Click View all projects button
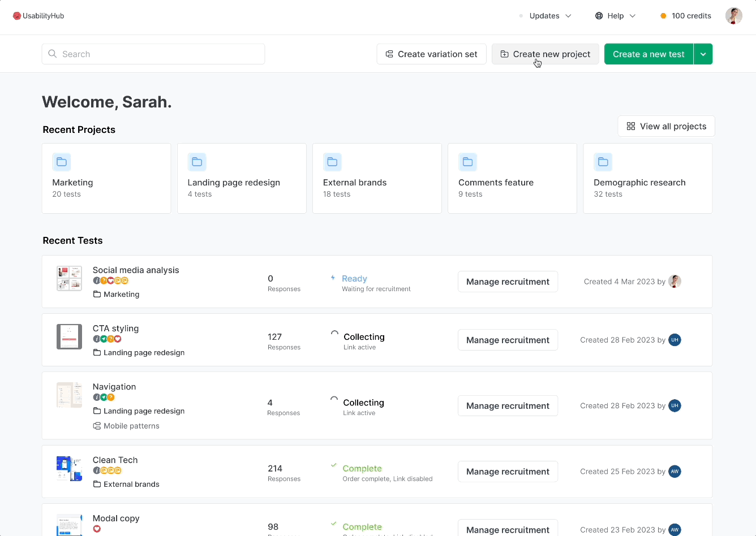The height and width of the screenshot is (536, 756). pyautogui.click(x=666, y=126)
